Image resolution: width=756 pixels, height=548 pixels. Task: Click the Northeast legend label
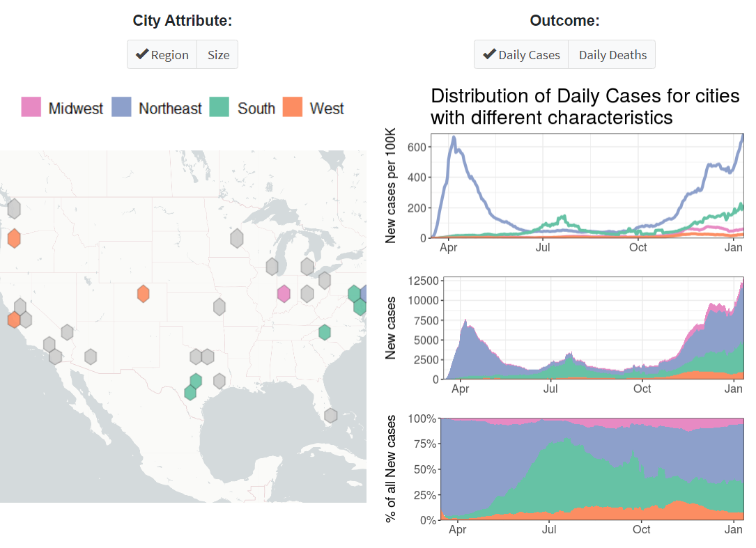click(x=172, y=108)
